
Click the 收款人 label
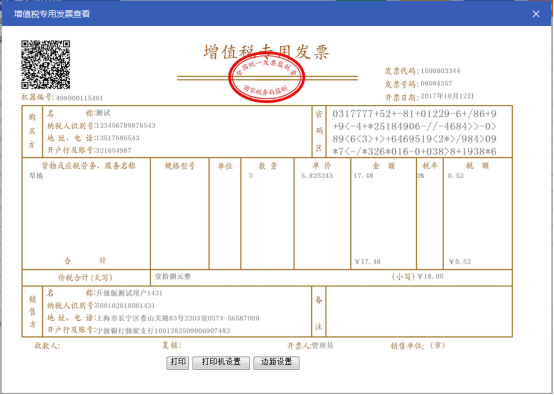click(x=47, y=346)
